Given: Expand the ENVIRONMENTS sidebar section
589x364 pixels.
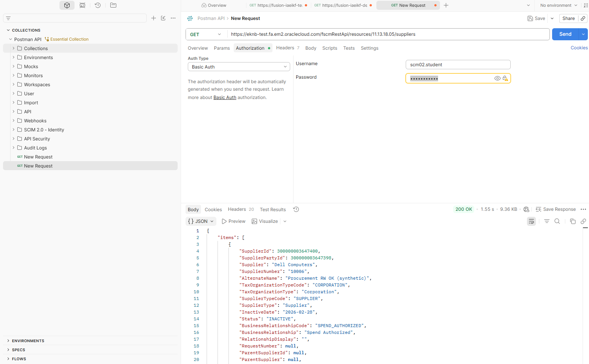Looking at the screenshot, I should [x=8, y=341].
